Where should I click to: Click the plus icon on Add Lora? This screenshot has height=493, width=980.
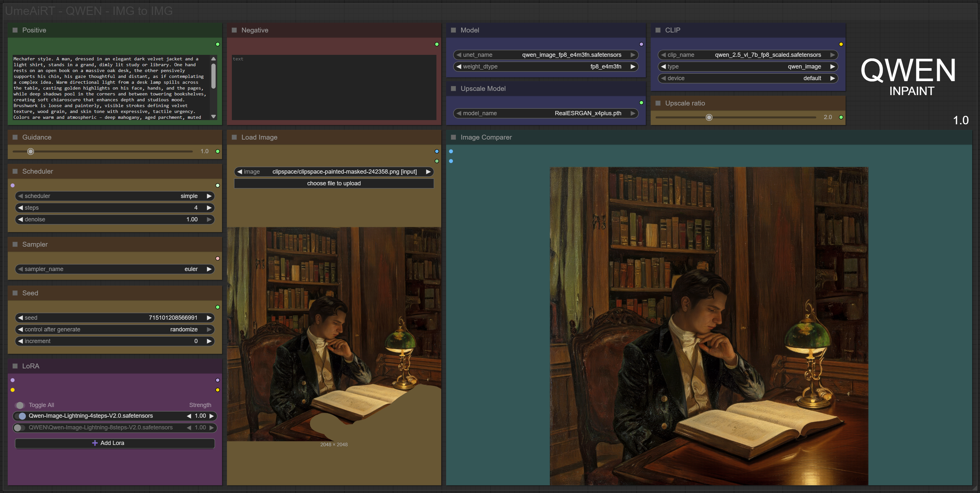click(95, 443)
